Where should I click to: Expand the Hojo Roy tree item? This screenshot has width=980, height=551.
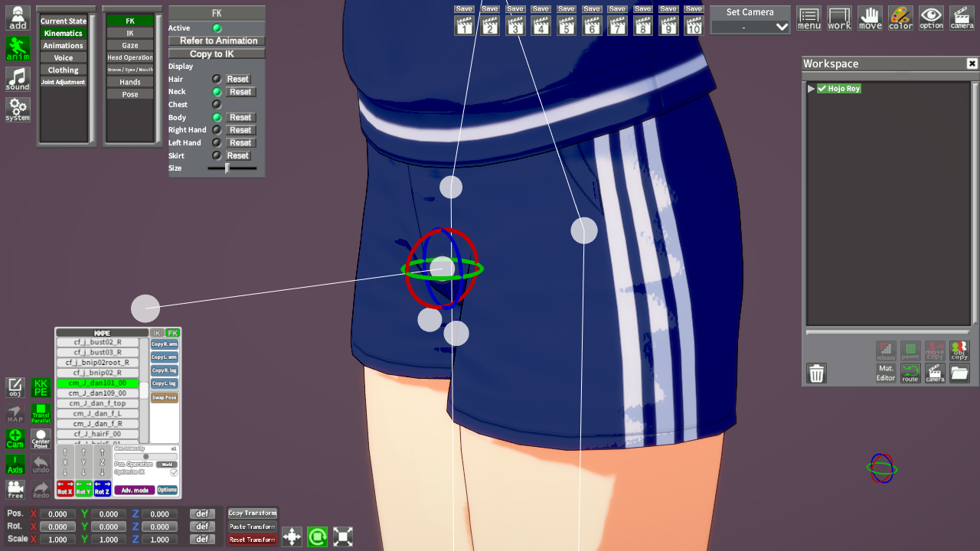[x=811, y=89]
